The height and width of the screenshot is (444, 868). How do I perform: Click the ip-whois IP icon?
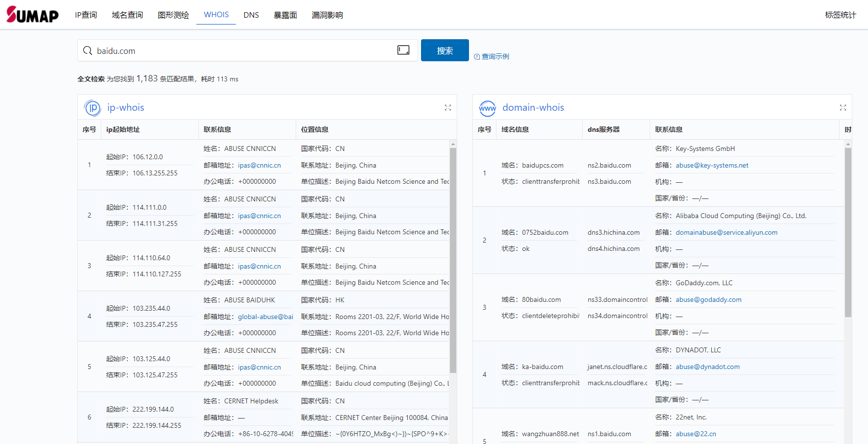[93, 108]
